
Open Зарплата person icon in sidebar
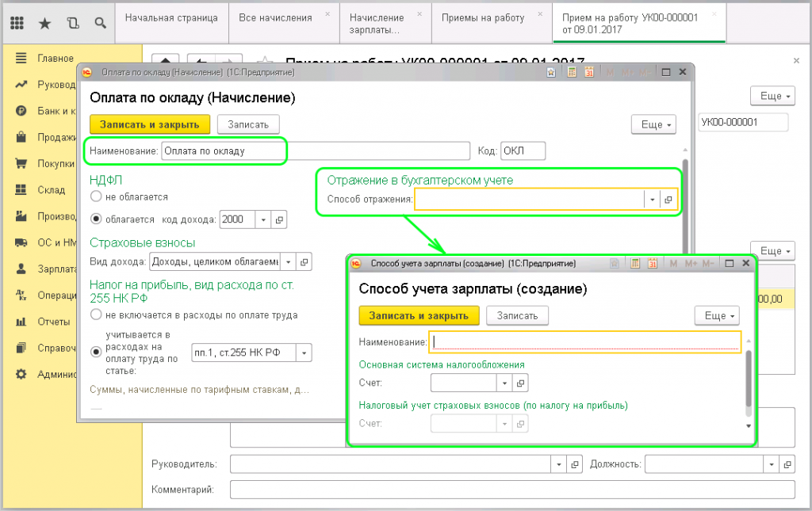tap(21, 269)
